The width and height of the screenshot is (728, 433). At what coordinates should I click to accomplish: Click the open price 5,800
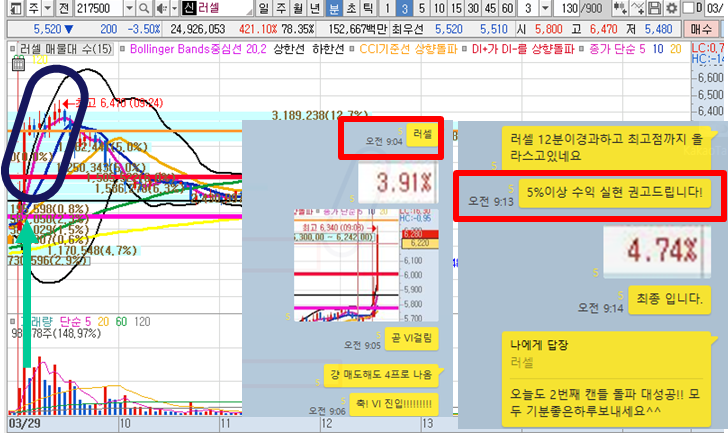tap(548, 29)
